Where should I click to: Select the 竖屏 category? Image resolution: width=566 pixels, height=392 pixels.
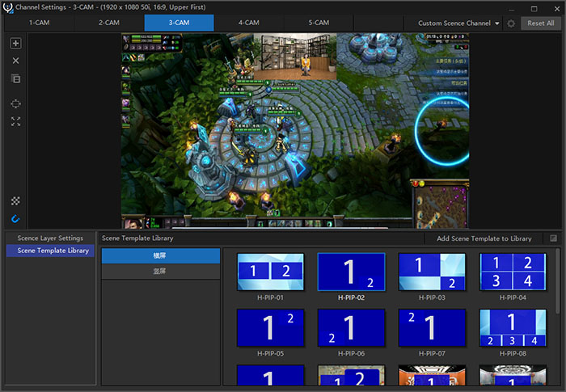click(161, 271)
